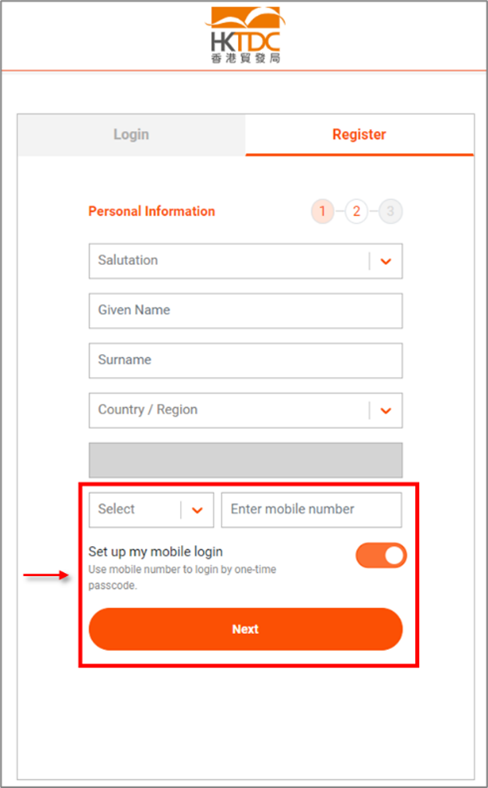Viewport: 488px width, 788px height.
Task: Open the Salutation dropdown
Action: (x=246, y=261)
